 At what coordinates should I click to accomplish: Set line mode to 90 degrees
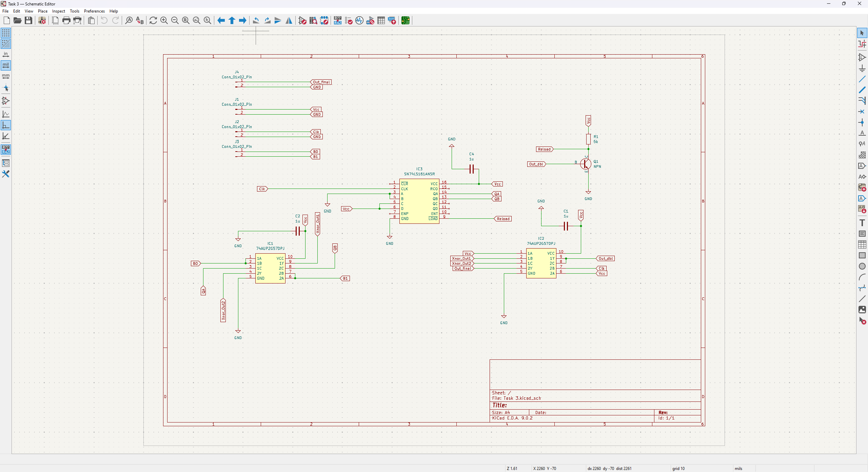coord(6,125)
